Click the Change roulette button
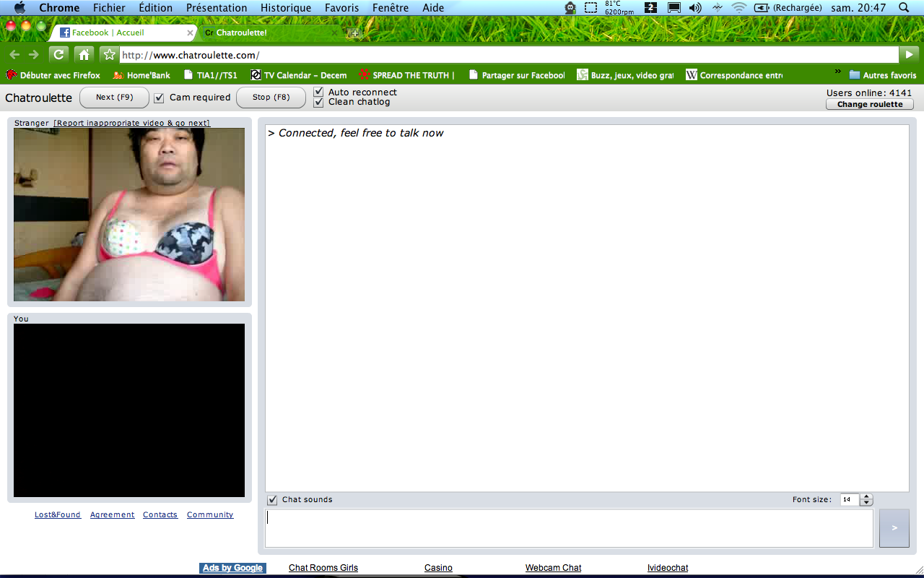Image resolution: width=924 pixels, height=578 pixels. (x=869, y=104)
